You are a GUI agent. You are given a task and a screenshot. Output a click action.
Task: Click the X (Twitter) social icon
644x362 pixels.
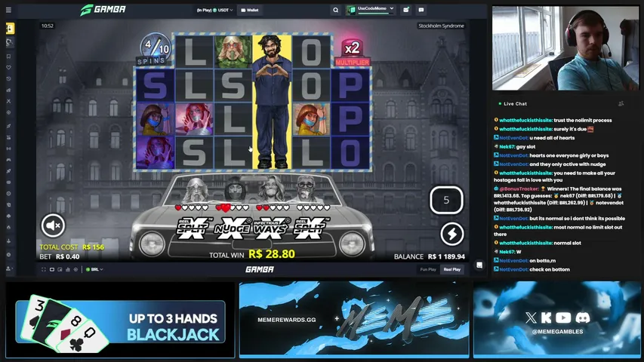pos(531,318)
